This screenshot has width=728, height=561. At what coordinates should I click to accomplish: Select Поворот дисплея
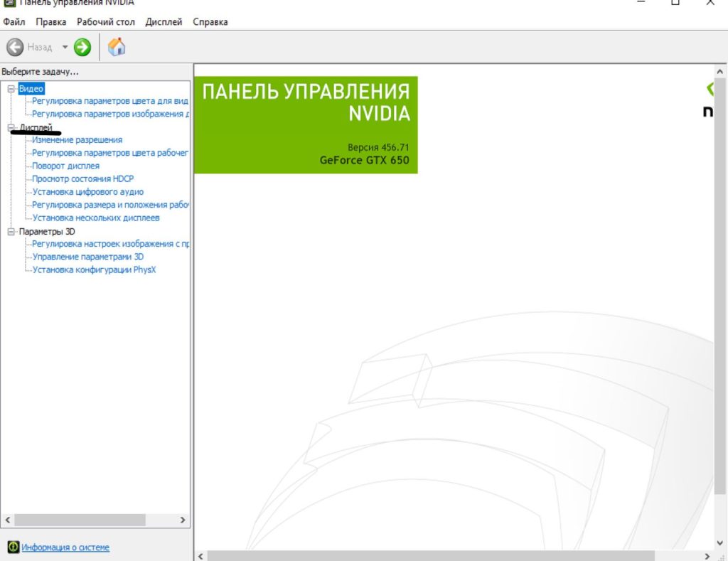point(65,166)
